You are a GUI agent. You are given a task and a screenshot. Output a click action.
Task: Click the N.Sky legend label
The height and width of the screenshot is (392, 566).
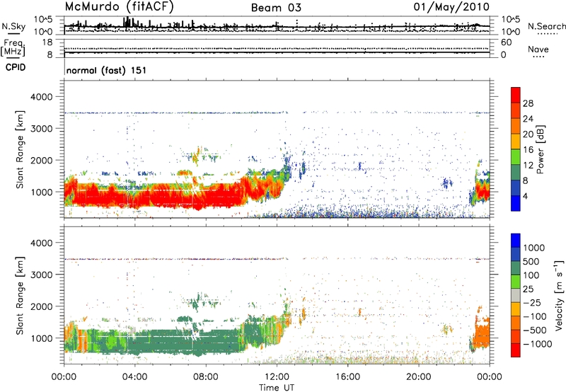13,26
